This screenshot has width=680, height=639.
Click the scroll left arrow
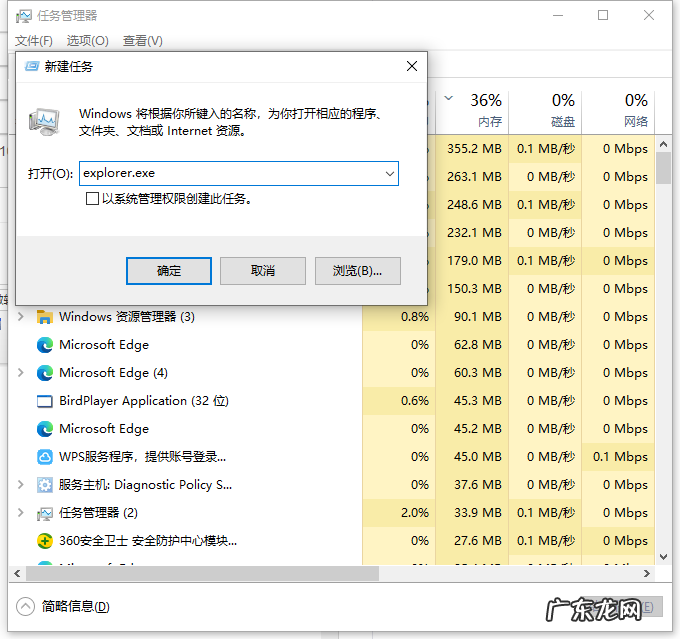click(17, 573)
